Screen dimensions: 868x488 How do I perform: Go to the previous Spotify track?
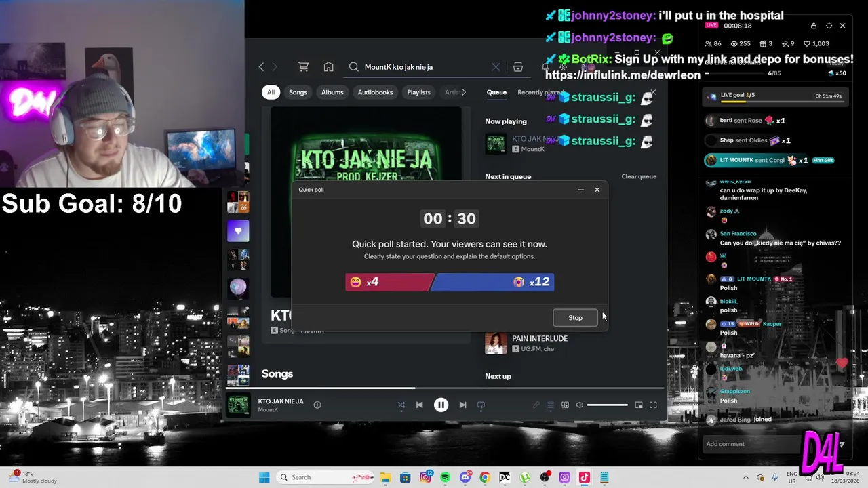click(x=419, y=405)
